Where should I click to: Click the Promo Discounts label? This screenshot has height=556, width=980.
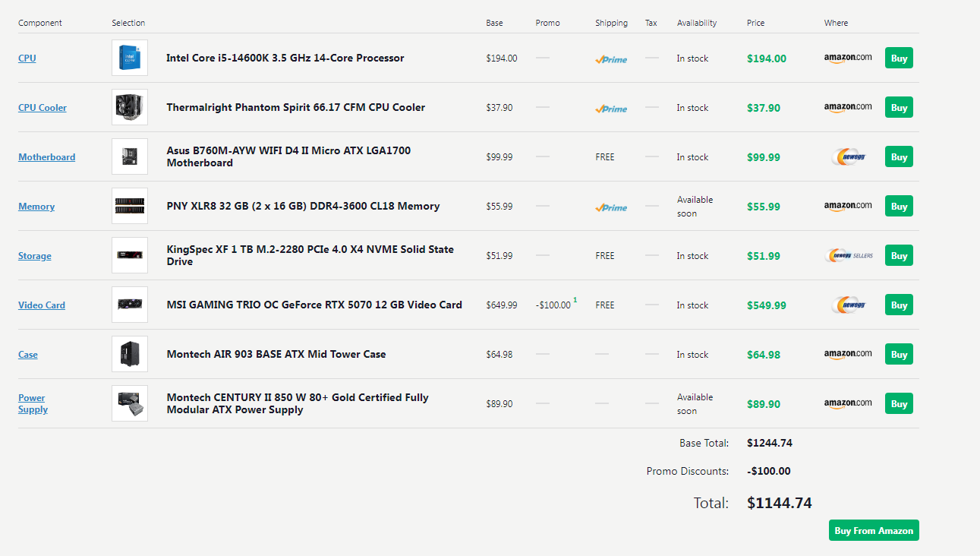[688, 471]
